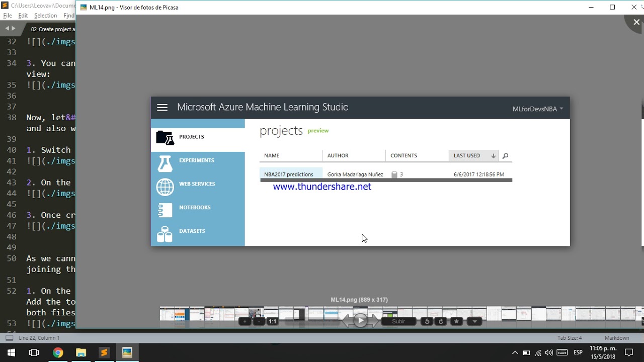This screenshot has height=362, width=644.
Task: Click the AUTHOR column header
Action: tap(354, 155)
